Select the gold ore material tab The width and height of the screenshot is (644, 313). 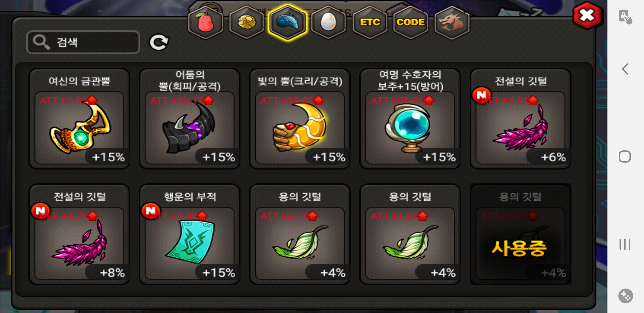pyautogui.click(x=247, y=23)
